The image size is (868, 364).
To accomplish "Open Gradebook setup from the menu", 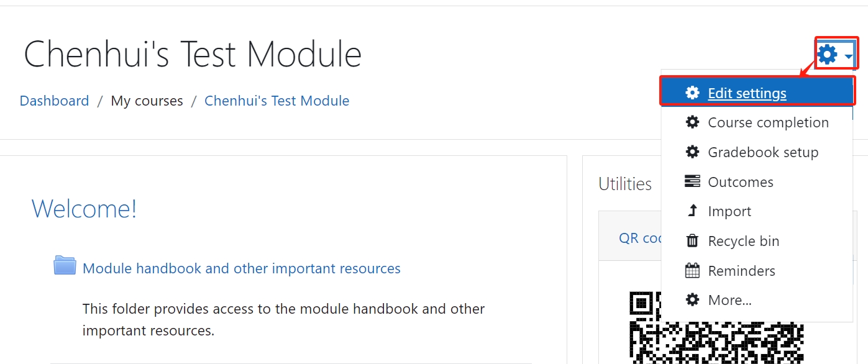I will [763, 152].
